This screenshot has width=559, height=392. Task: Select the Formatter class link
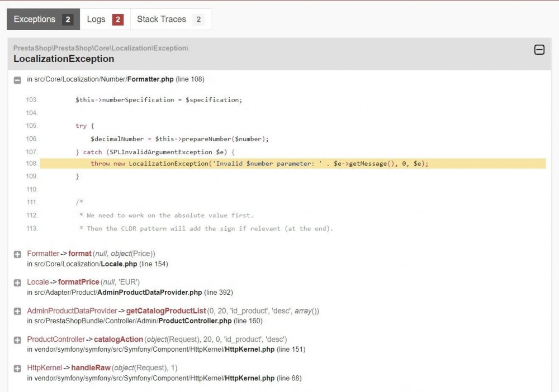coord(43,254)
